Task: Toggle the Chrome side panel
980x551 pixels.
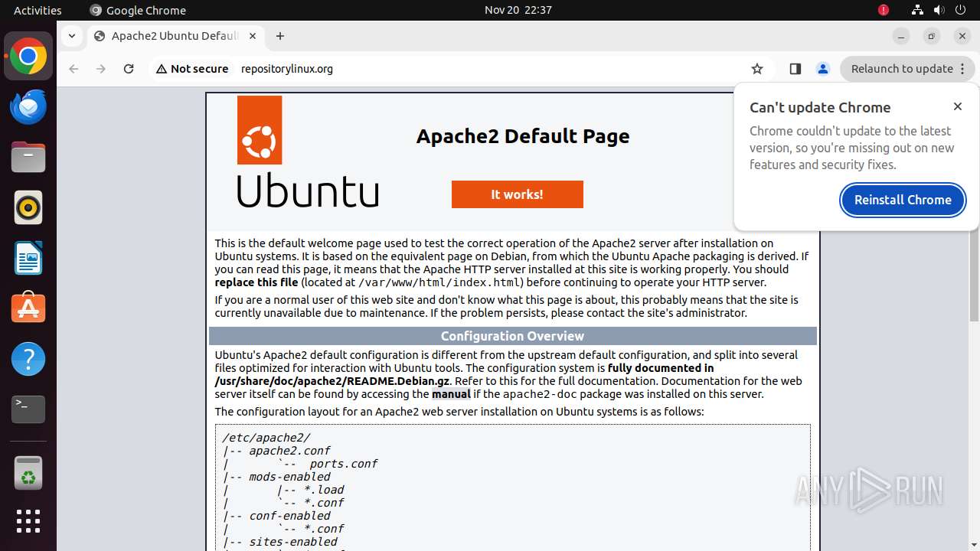Action: (795, 69)
